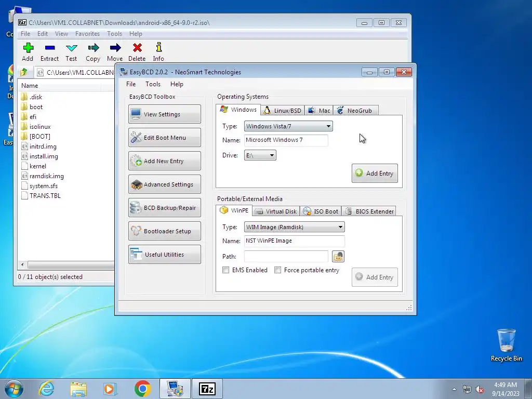The height and width of the screenshot is (399, 532).
Task: Launch Internet Explorer from taskbar
Action: (46, 389)
